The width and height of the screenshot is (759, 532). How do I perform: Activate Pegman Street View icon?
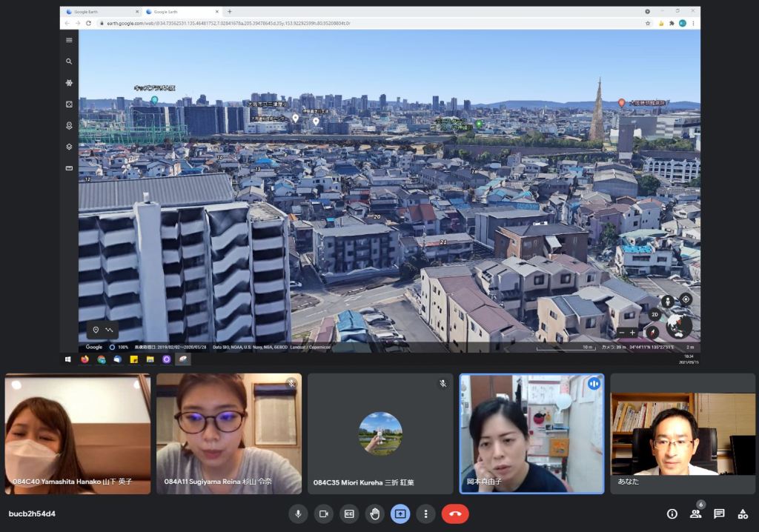(666, 300)
